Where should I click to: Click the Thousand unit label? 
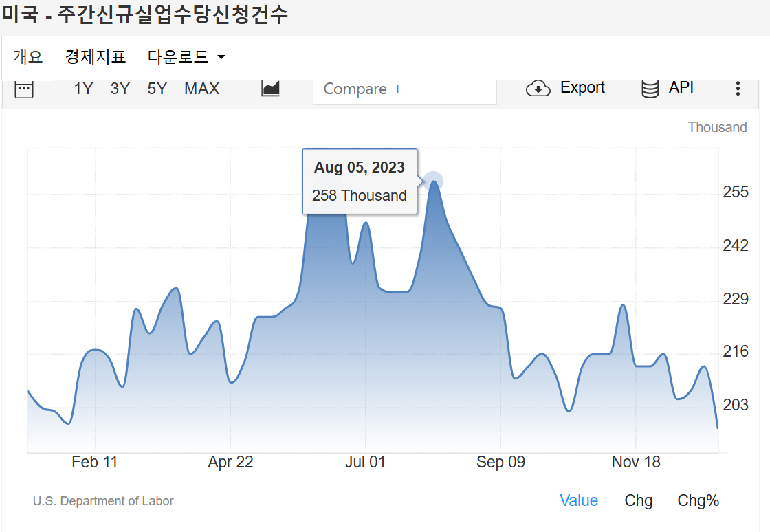click(717, 127)
